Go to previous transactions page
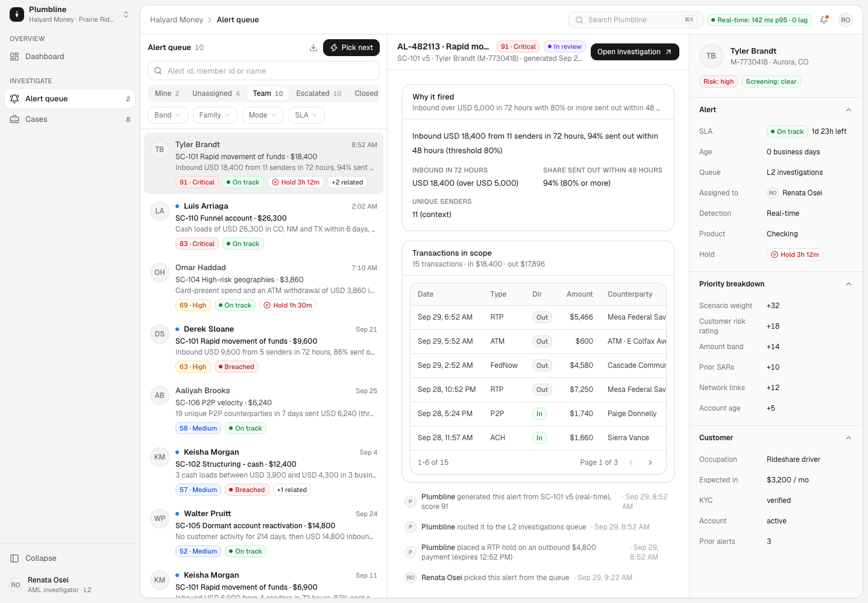This screenshot has height=603, width=868. (631, 463)
